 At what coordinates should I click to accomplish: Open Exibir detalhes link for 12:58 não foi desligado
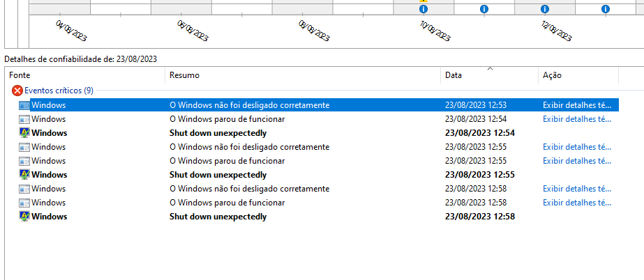(577, 189)
